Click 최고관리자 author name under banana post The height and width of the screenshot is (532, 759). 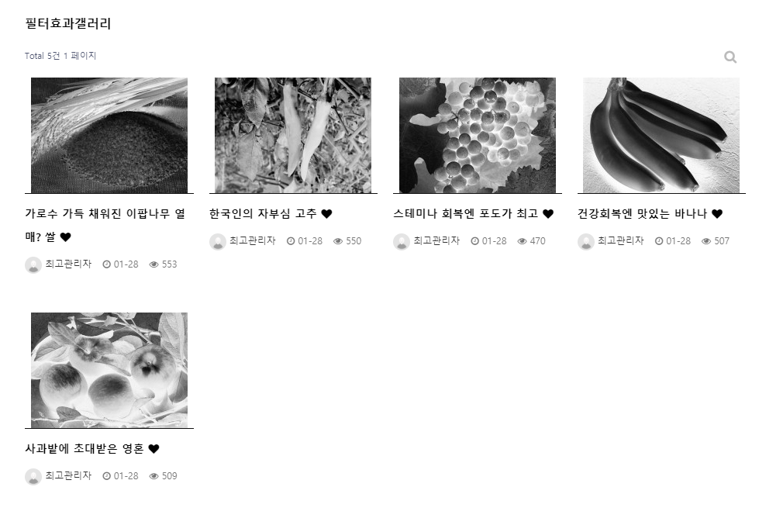tap(620, 240)
